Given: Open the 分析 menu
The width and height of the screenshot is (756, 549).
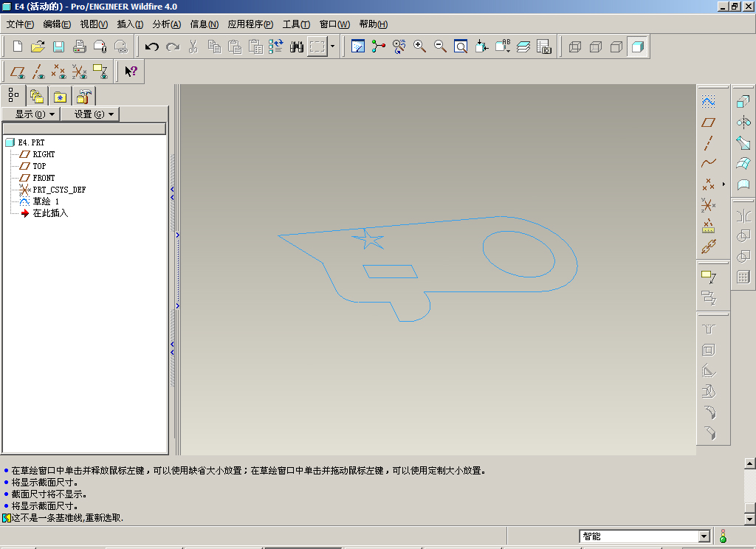Looking at the screenshot, I should tap(167, 24).
